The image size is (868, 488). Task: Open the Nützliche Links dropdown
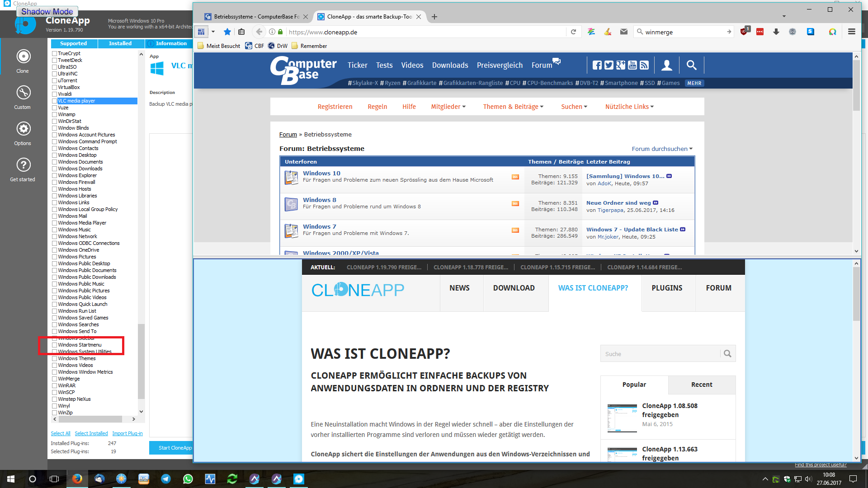629,107
